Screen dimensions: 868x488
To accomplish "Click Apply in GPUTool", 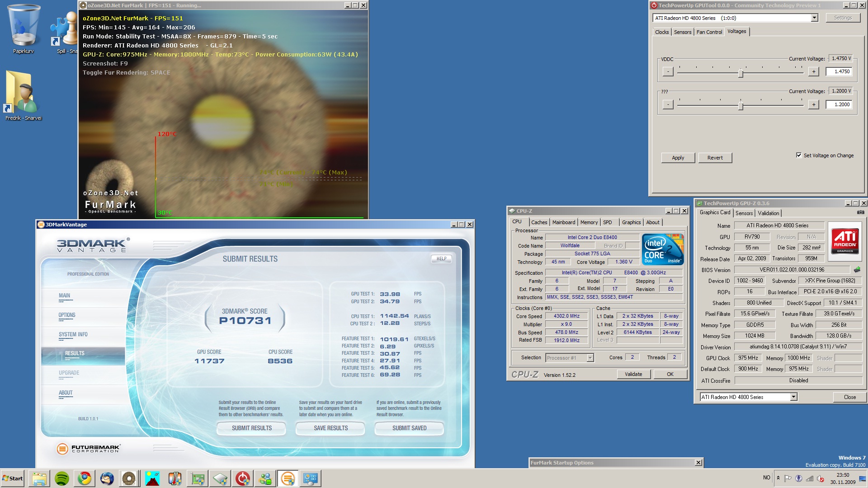I will 678,158.
